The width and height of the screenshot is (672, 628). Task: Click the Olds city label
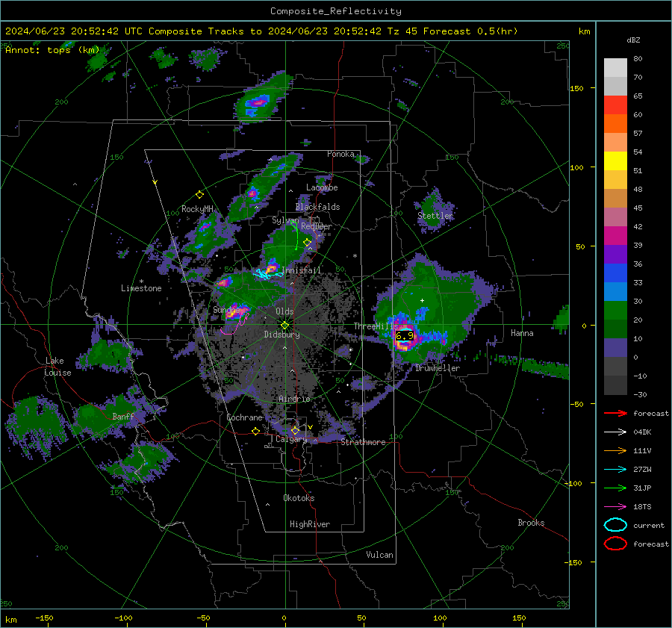point(284,311)
